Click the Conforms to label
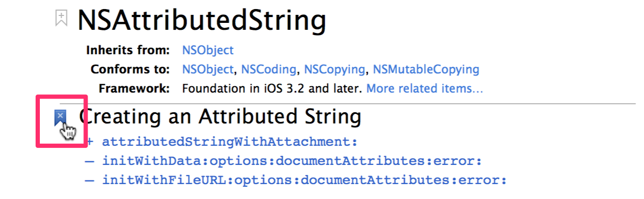This screenshot has height=199, width=644. [130, 69]
